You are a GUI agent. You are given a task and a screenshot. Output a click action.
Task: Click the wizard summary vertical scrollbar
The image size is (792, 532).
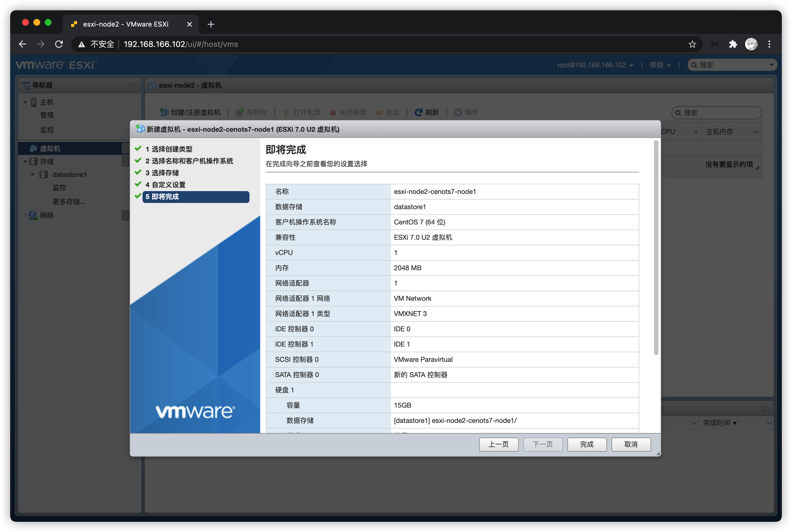point(656,248)
